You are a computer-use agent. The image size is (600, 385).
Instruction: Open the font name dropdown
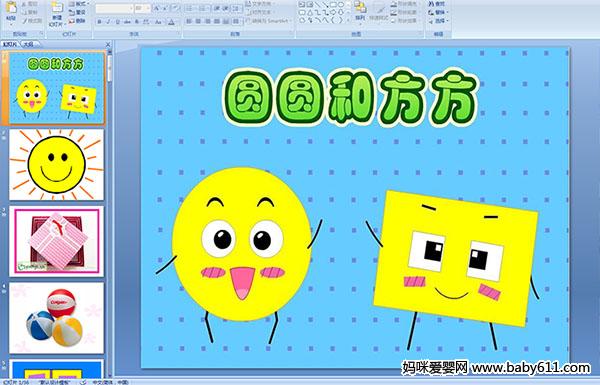(114, 8)
